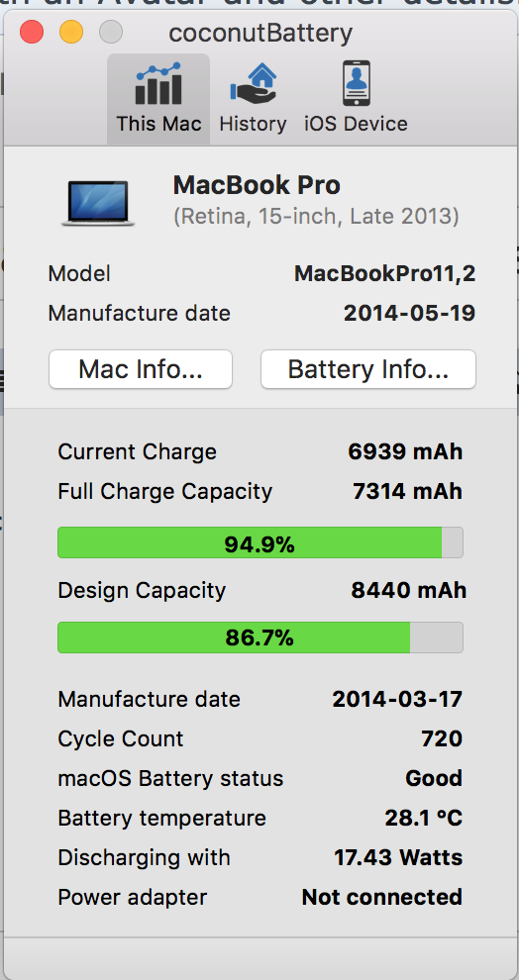The image size is (519, 980).
Task: Click the This Mac tab label
Action: [x=158, y=123]
